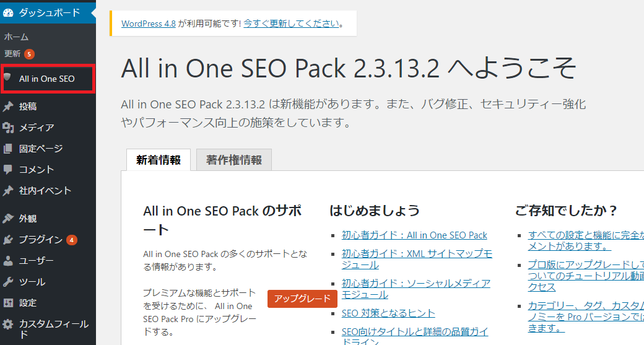This screenshot has height=345, width=644.
Task: Open 初心者ガイド：XML サイトマップモジュール link
Action: tap(417, 259)
